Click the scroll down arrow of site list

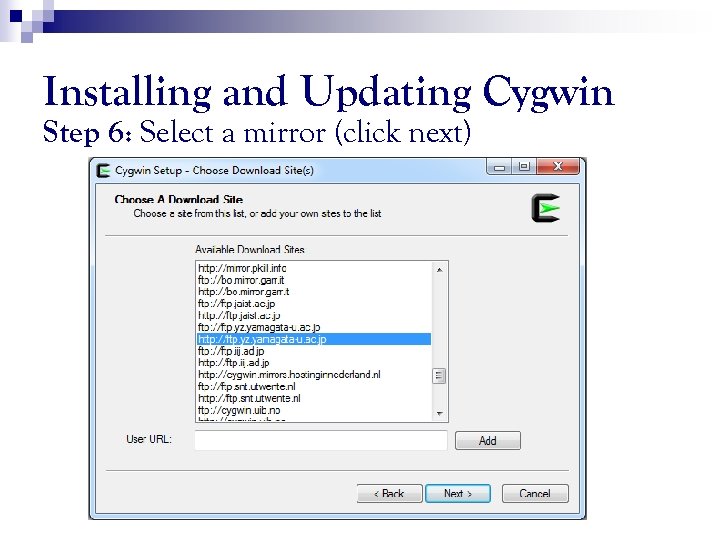439,414
